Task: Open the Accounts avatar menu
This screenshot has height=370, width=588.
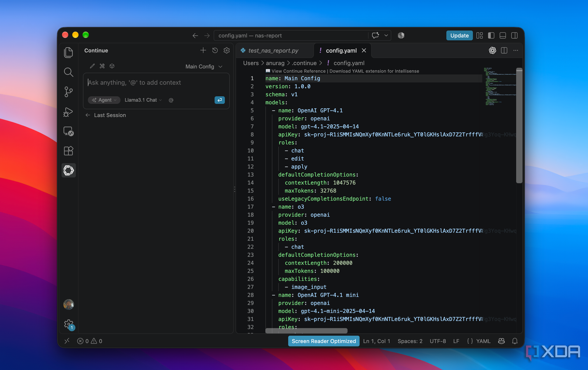Action: (69, 304)
